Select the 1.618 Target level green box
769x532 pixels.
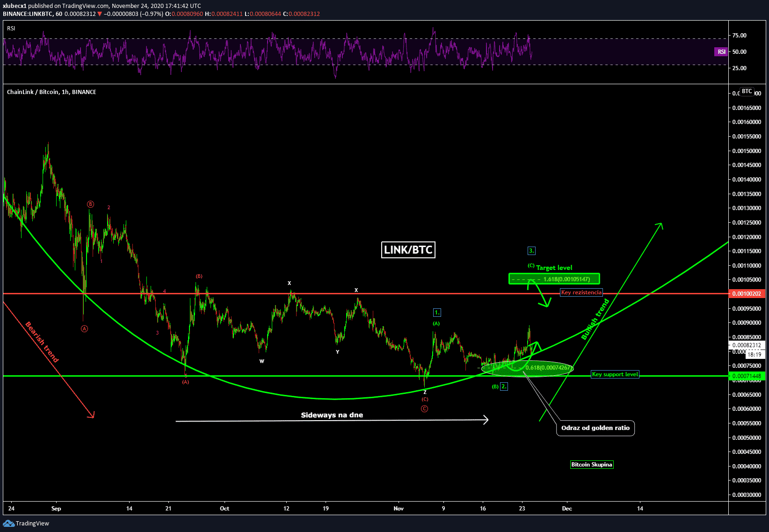(x=554, y=279)
